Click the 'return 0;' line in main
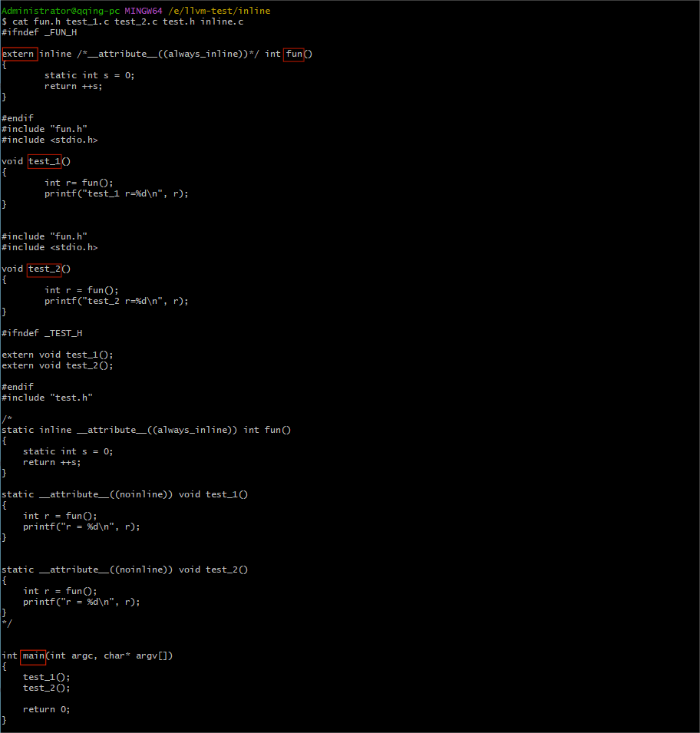The height and width of the screenshot is (733, 700). pos(46,710)
